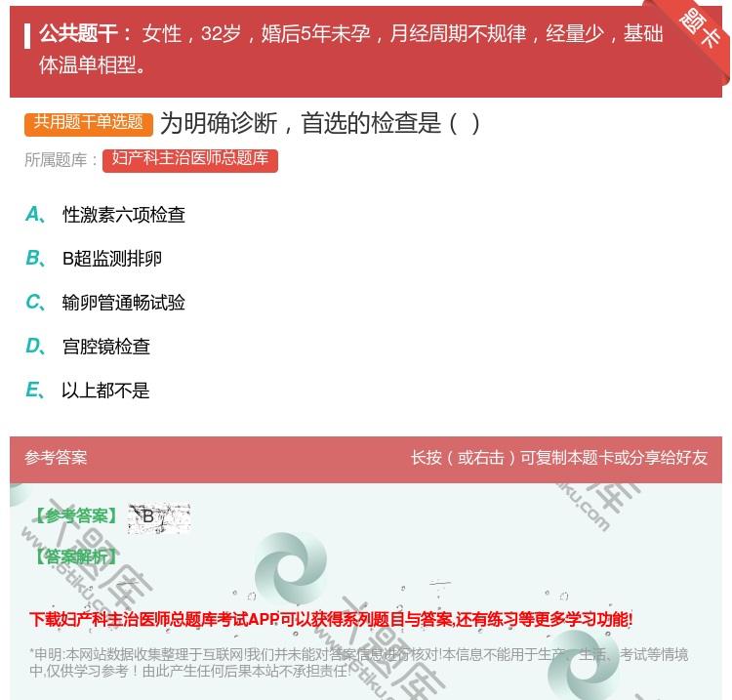Click the option E letter marker
Viewport: 732px width, 700px height.
34,391
